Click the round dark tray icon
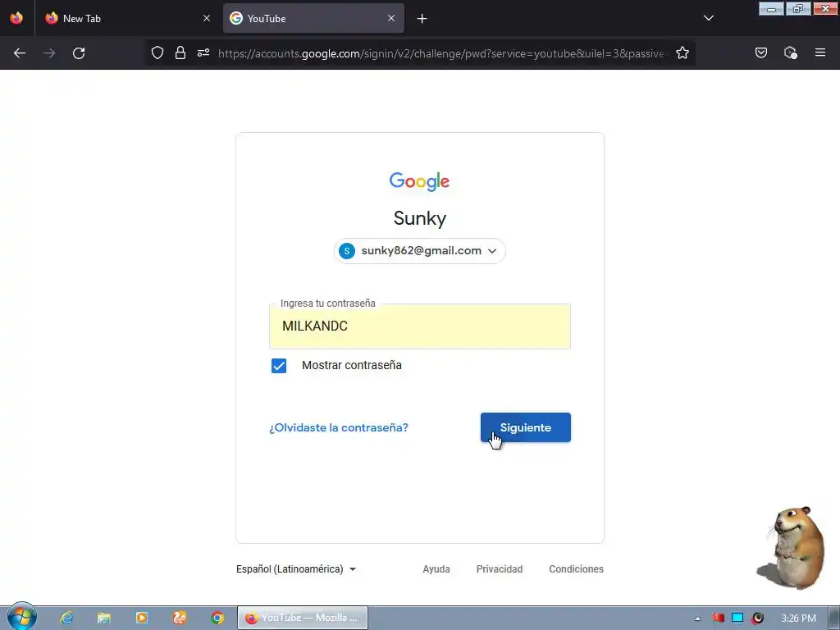Viewport: 840px width, 630px height. point(757,619)
